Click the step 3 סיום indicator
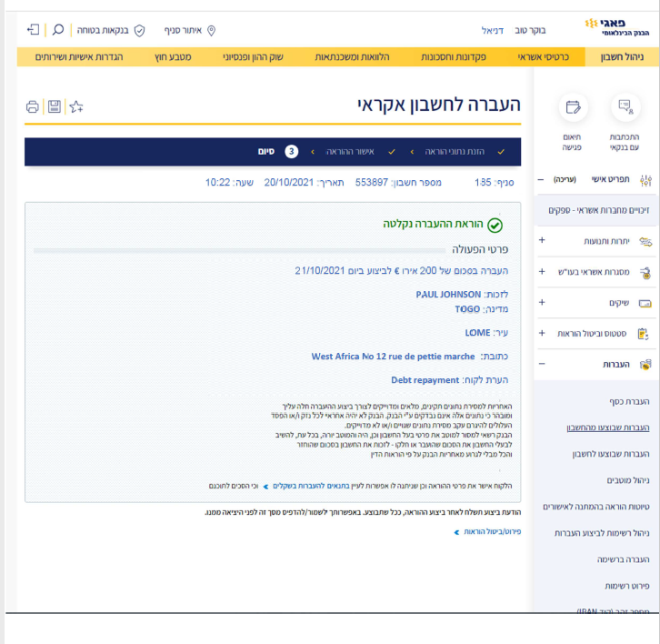 tap(278, 152)
